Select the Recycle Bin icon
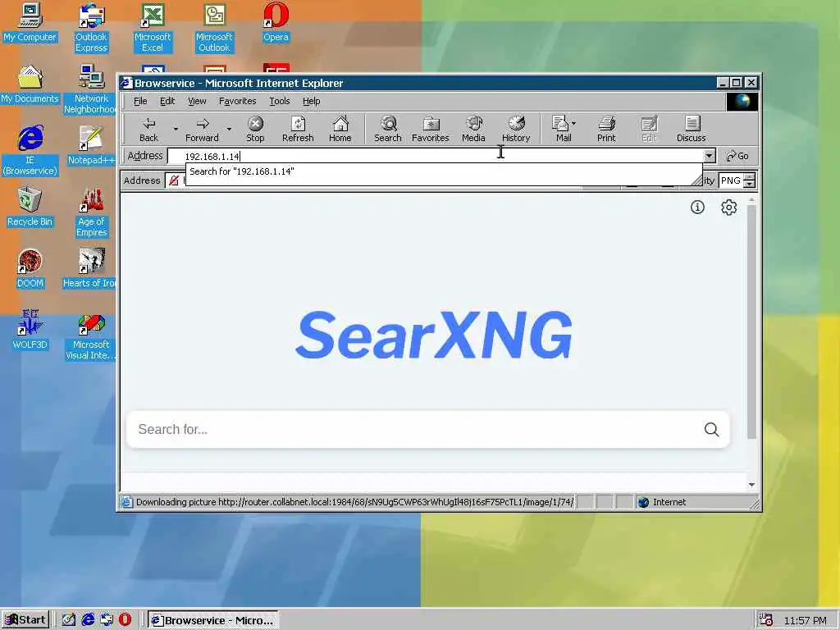 pyautogui.click(x=30, y=207)
